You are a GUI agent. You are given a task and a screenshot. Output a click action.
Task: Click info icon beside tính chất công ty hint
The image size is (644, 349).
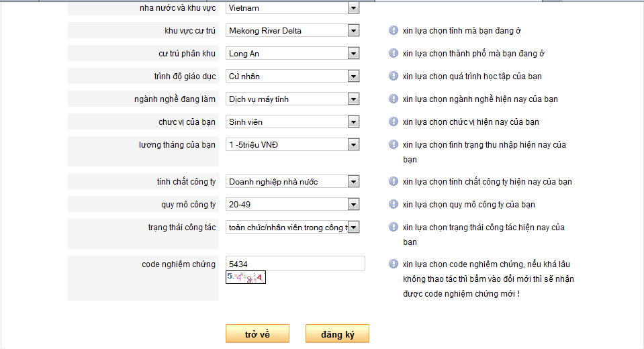(x=394, y=181)
